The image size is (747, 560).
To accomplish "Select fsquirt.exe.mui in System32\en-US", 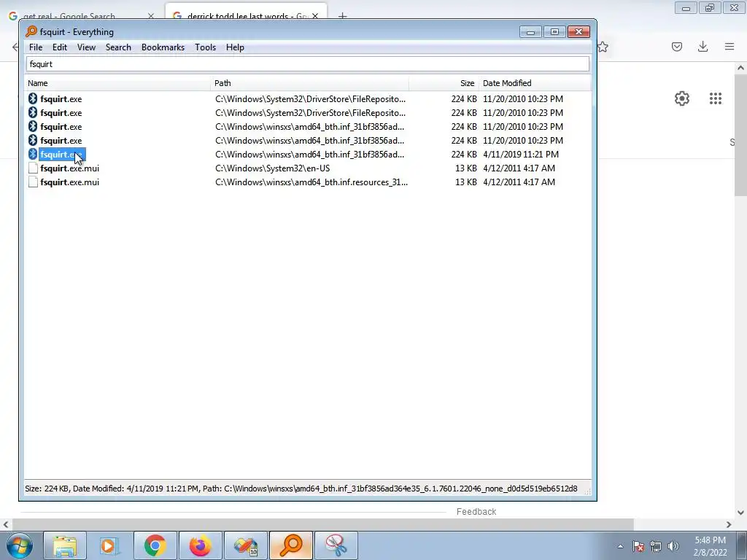I will tap(69, 168).
